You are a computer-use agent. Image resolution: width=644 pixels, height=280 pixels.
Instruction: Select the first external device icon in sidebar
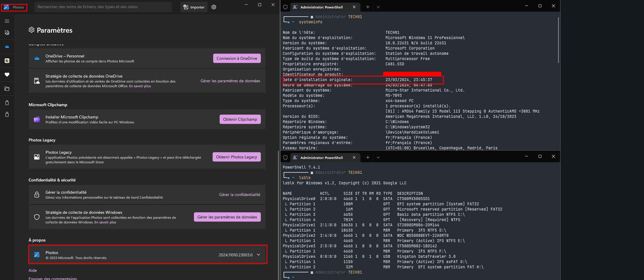(x=7, y=103)
